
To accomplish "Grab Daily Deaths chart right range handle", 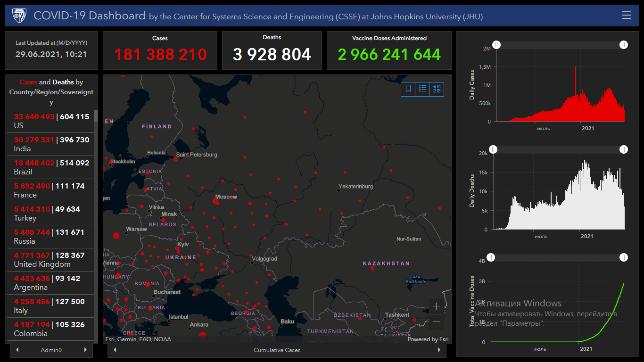I will point(624,149).
